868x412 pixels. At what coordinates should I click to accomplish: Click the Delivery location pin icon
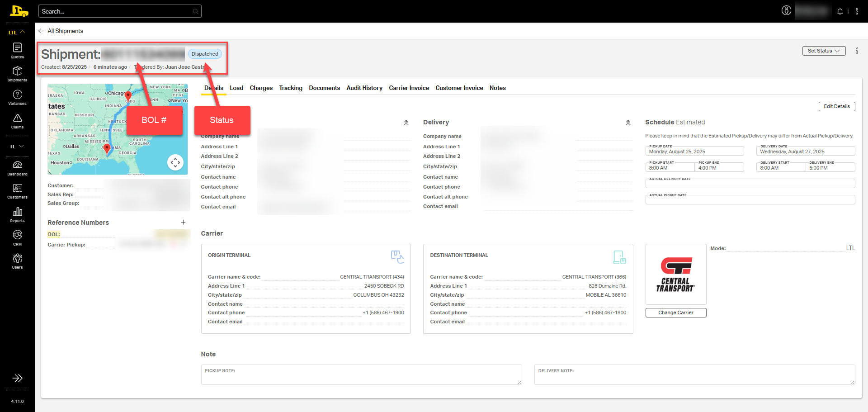pos(628,123)
